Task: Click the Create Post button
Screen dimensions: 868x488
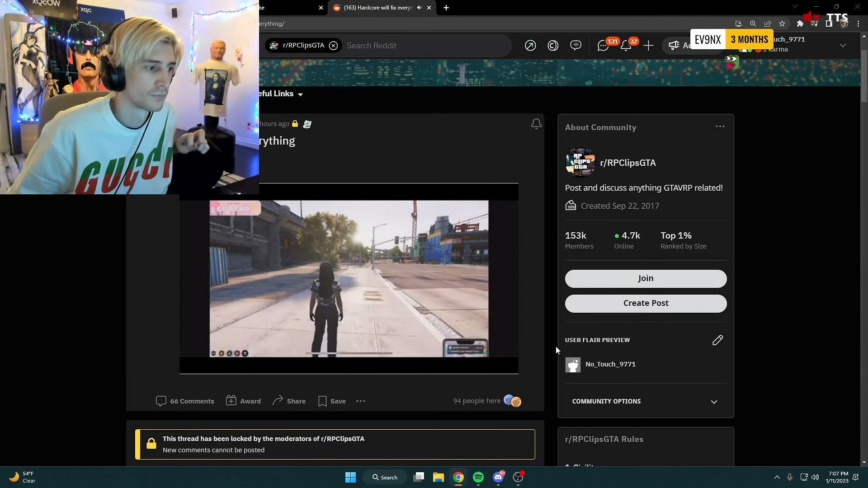Action: [x=646, y=303]
